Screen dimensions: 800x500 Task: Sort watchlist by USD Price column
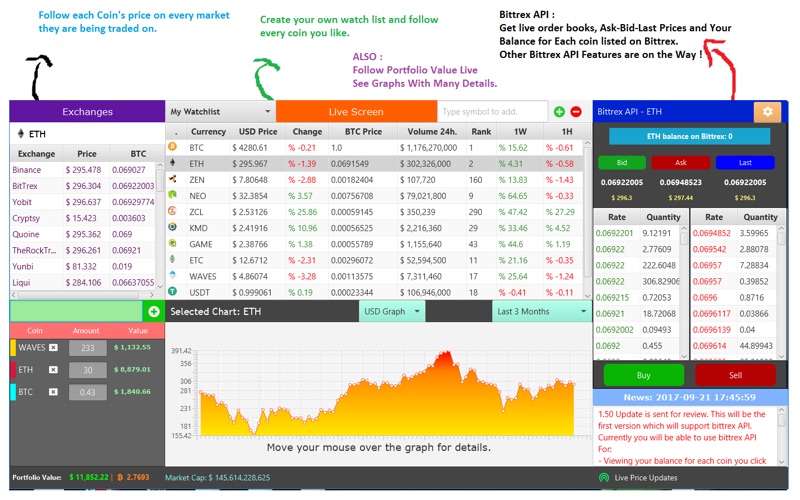coord(258,132)
